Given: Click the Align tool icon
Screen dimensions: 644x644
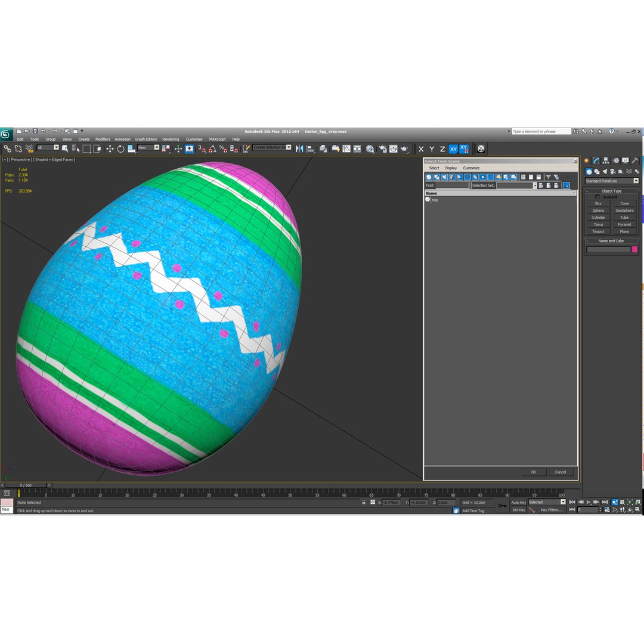Looking at the screenshot, I should coord(311,148).
